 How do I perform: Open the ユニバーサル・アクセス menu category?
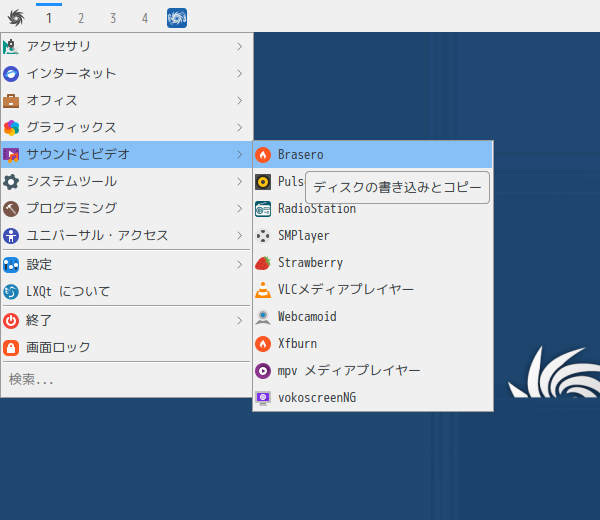tap(127, 235)
